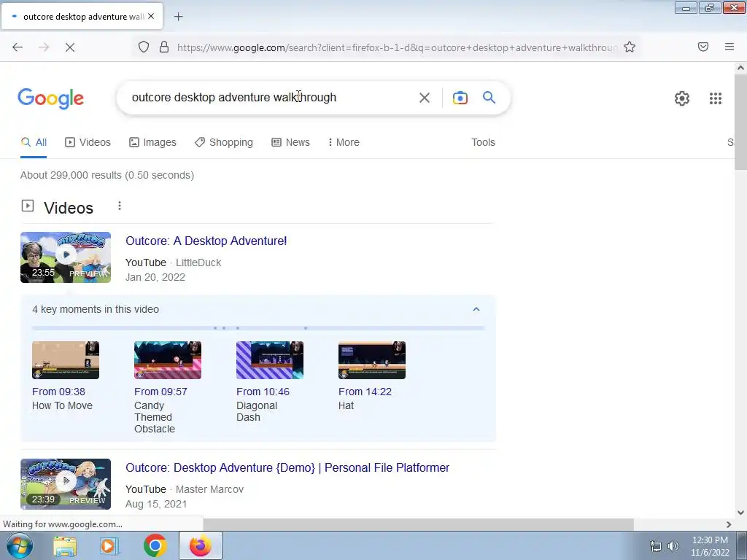Viewport: 747px width, 560px height.
Task: Open the Firefox hamburger menu
Action: point(729,47)
